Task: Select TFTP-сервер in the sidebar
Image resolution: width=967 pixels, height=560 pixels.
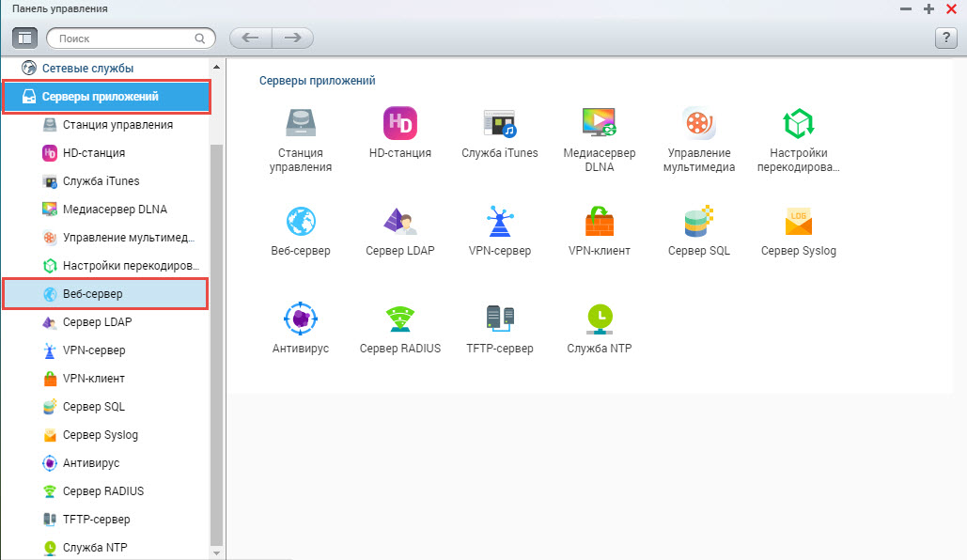Action: (x=106, y=520)
